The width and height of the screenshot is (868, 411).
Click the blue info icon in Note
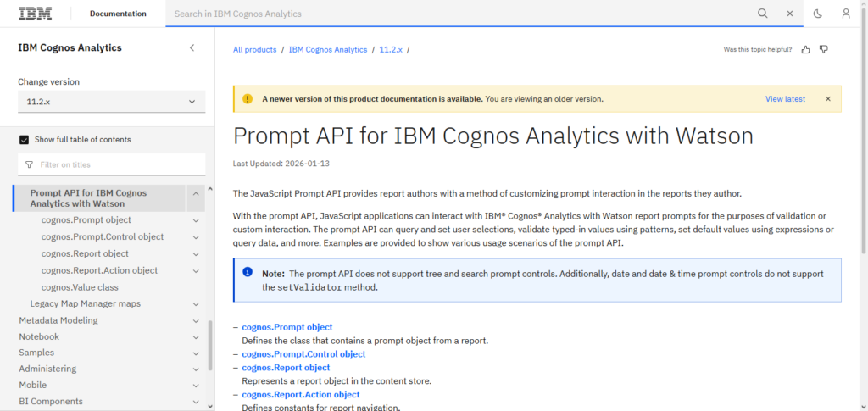point(248,272)
